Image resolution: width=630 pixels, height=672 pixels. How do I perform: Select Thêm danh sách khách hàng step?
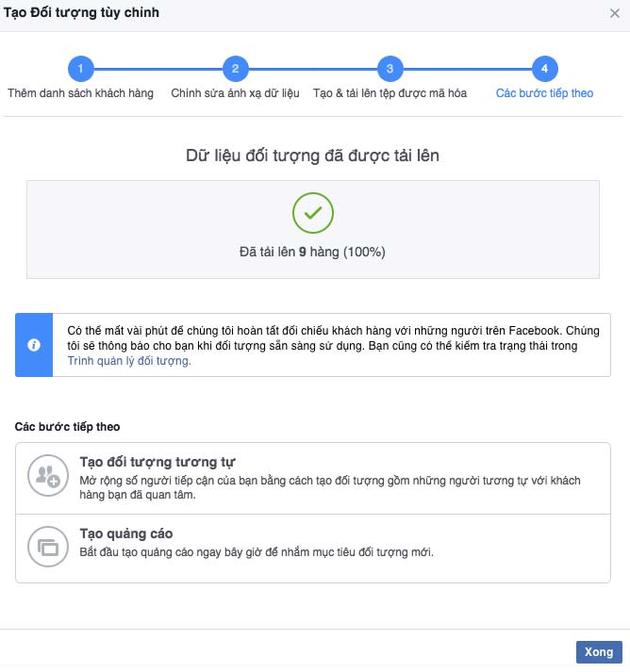click(80, 93)
